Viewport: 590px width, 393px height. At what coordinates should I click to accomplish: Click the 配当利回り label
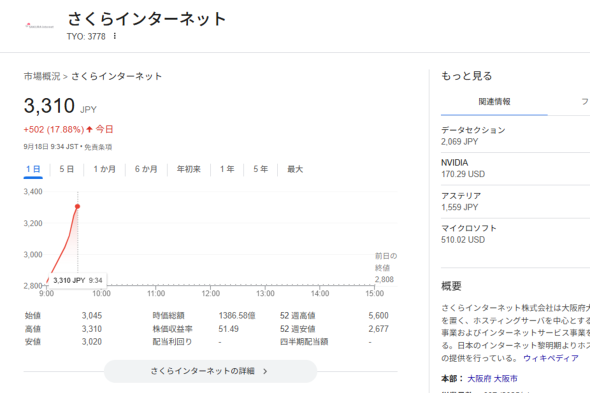point(172,342)
